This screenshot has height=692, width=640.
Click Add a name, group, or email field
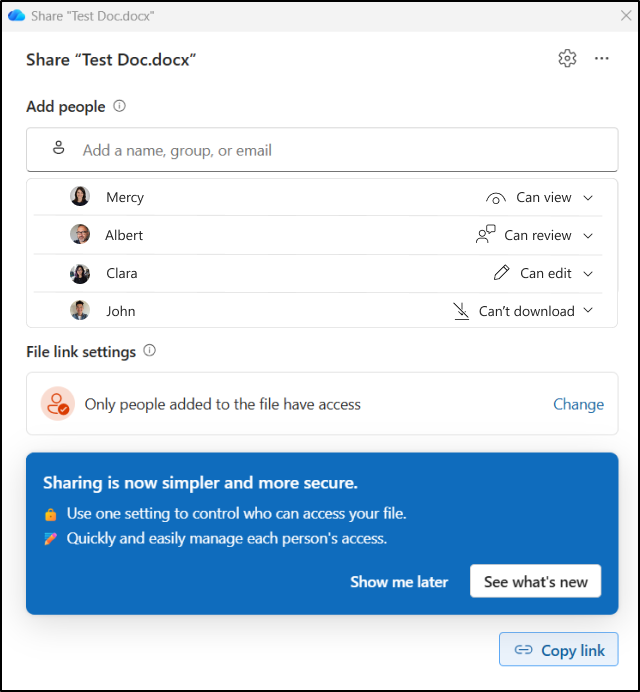pos(322,150)
